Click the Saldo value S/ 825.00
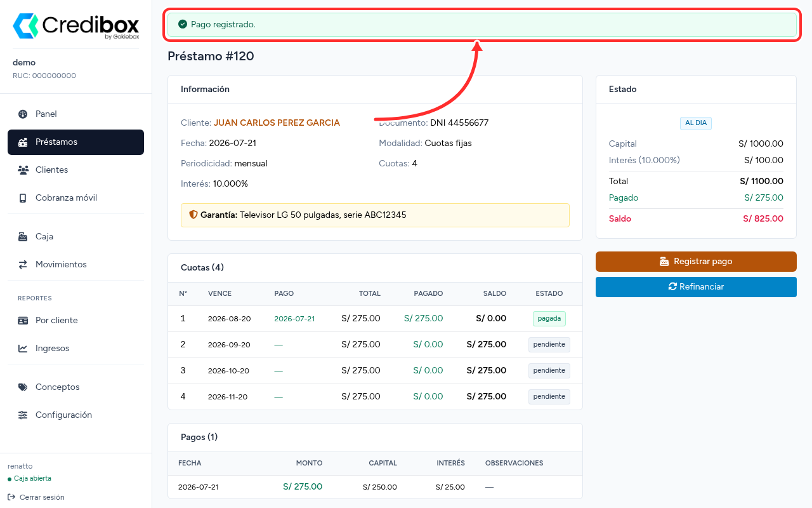Screen dimensions: 812x508 [763, 219]
